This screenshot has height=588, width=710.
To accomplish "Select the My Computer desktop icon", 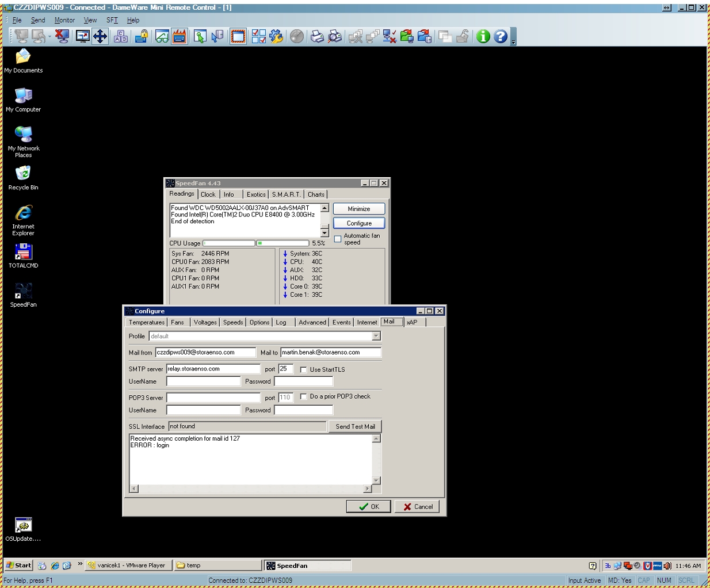I will [24, 100].
